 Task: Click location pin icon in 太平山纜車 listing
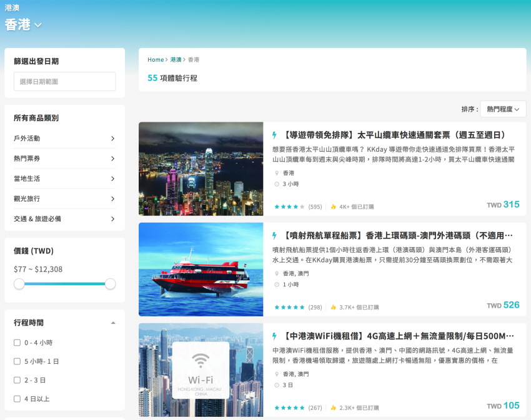pos(277,173)
